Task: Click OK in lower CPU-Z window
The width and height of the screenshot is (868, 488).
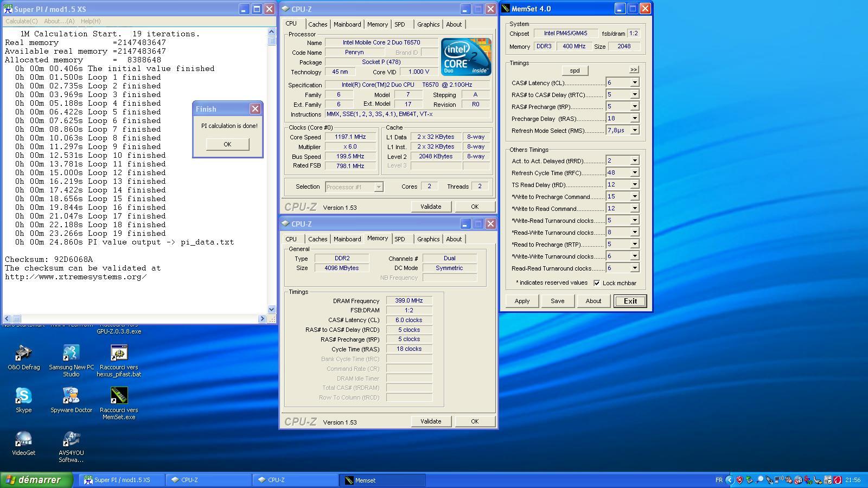Action: point(475,421)
